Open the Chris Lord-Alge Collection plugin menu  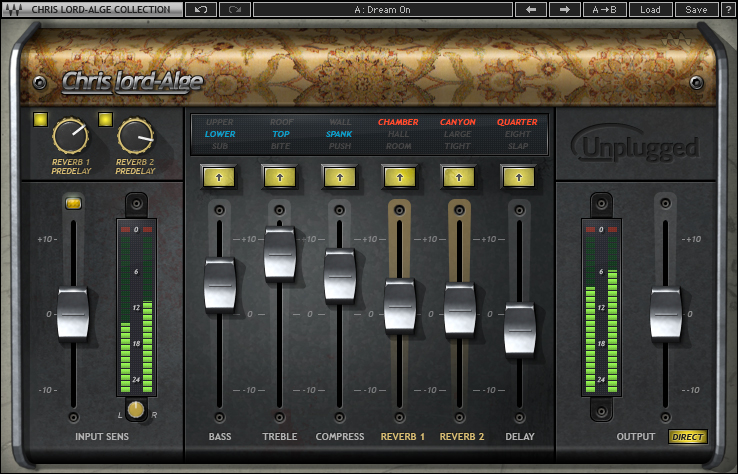[100, 9]
